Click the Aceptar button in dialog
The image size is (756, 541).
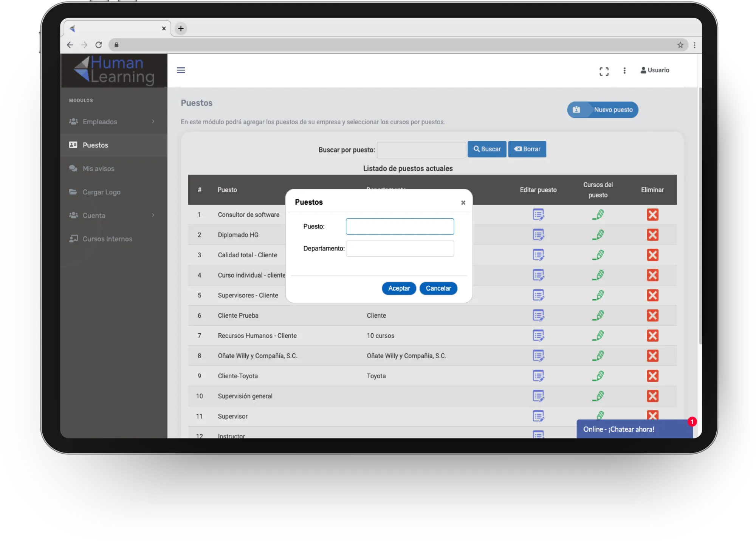pos(399,288)
